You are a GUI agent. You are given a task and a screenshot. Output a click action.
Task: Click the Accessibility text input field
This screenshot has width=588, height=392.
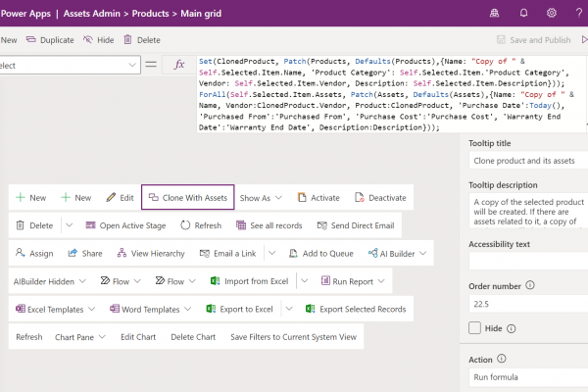(x=528, y=261)
